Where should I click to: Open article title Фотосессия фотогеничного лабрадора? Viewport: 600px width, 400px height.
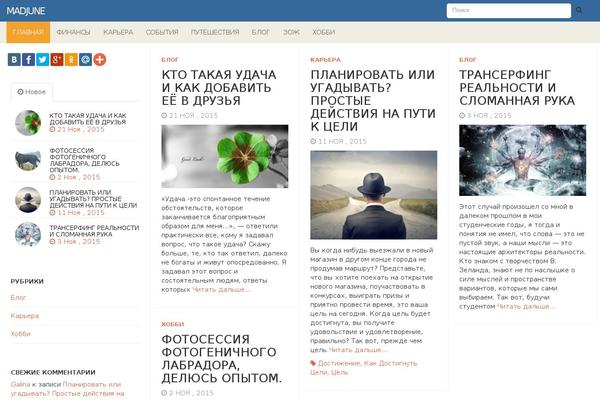[222, 359]
